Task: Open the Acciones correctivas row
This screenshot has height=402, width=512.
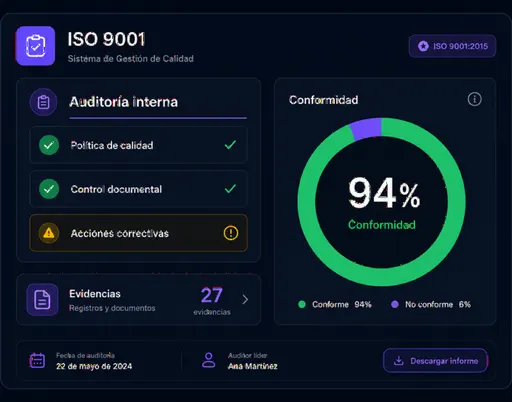Action: [x=138, y=233]
